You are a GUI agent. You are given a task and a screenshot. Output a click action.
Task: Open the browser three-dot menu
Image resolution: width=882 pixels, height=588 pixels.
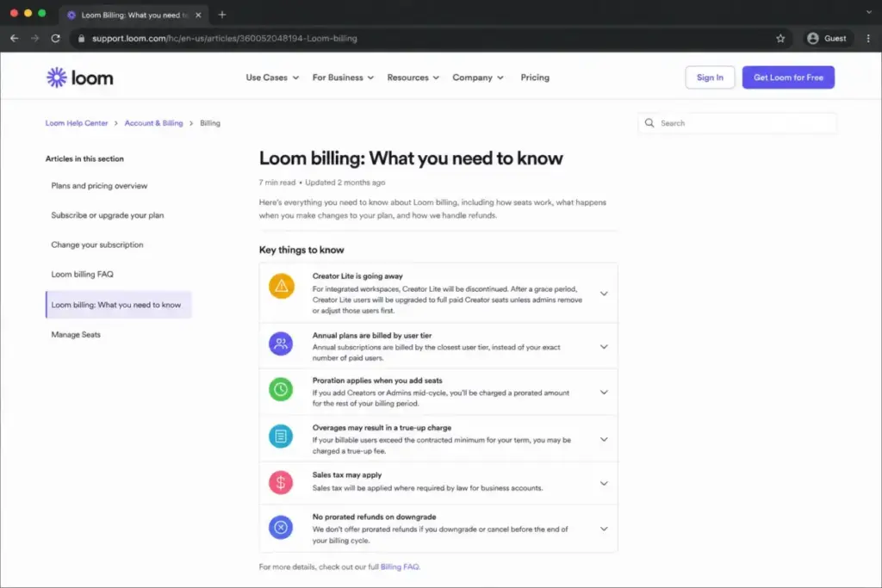coord(868,38)
